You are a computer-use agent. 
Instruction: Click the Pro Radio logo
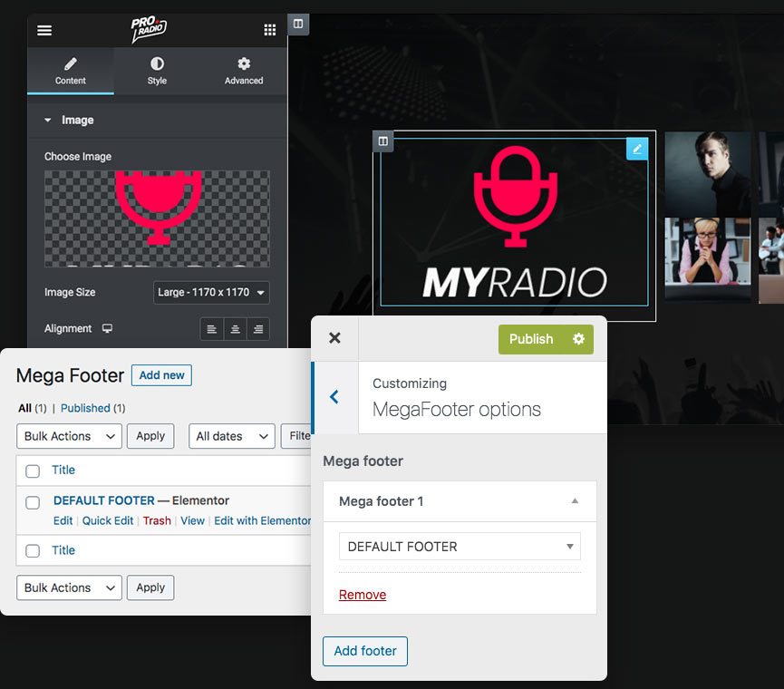[x=149, y=30]
